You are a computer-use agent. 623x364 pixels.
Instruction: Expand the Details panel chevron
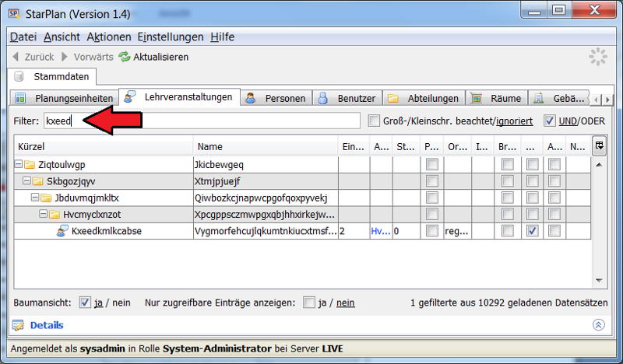pyautogui.click(x=598, y=324)
